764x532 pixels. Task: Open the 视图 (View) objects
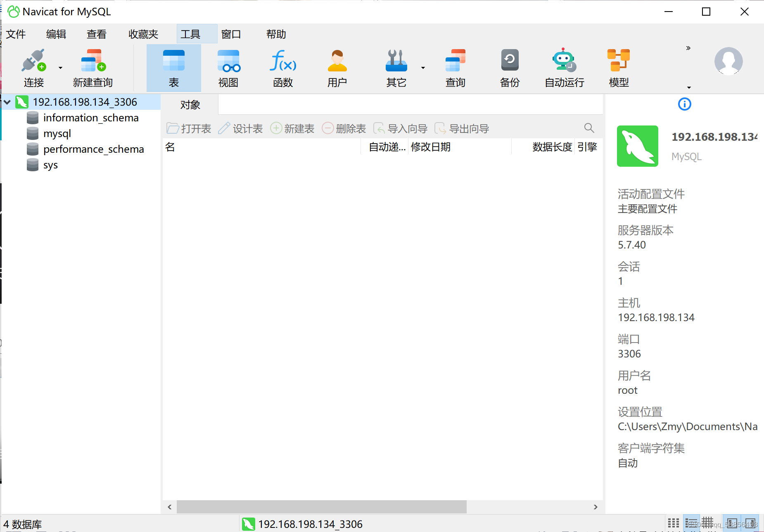(x=228, y=68)
